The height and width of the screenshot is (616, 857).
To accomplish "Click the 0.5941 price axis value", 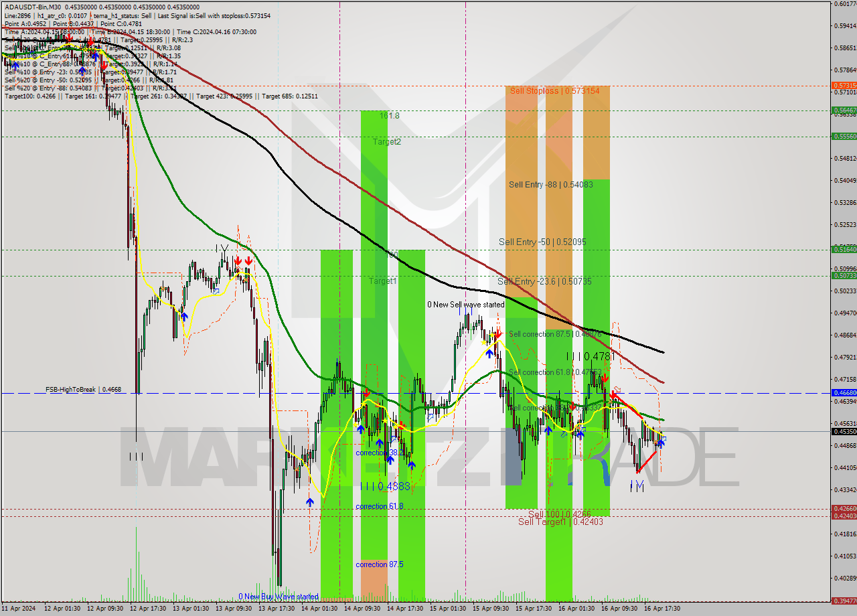I will click(846, 26).
